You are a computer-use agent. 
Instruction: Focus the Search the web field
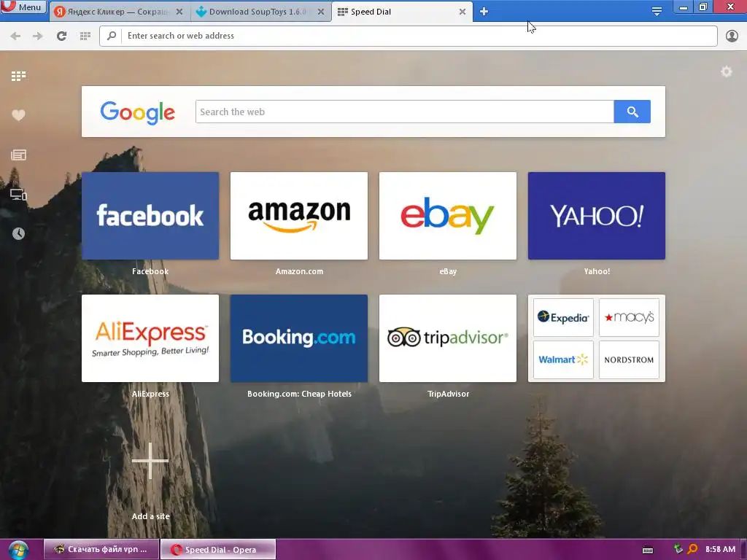(404, 112)
